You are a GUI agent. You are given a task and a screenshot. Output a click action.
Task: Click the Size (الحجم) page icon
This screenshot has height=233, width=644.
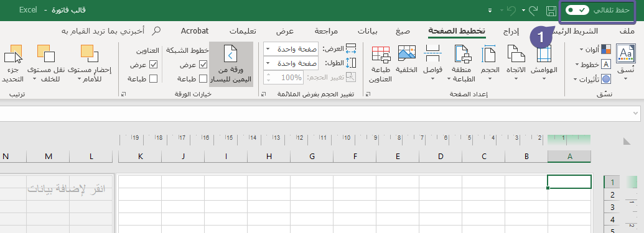[x=490, y=55]
